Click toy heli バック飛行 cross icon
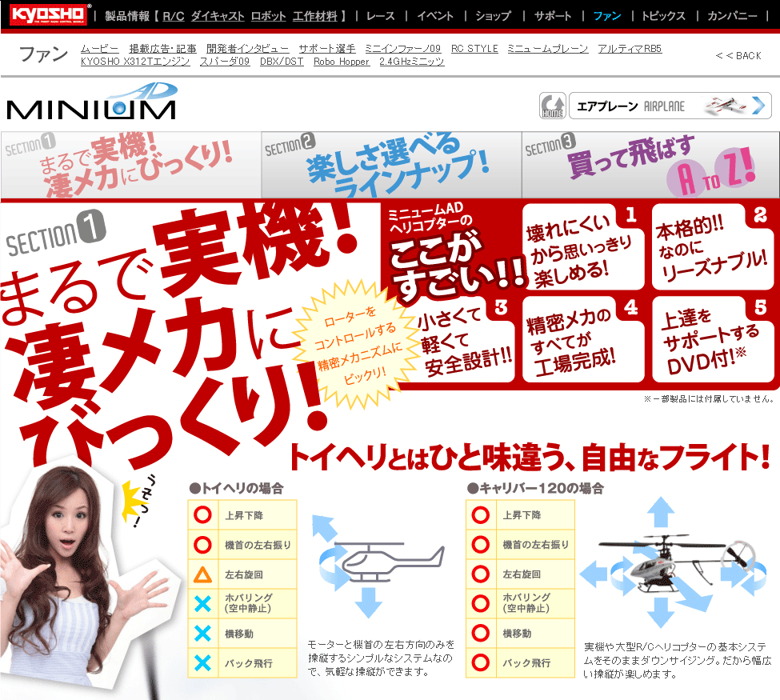The image size is (780, 700). [x=202, y=663]
